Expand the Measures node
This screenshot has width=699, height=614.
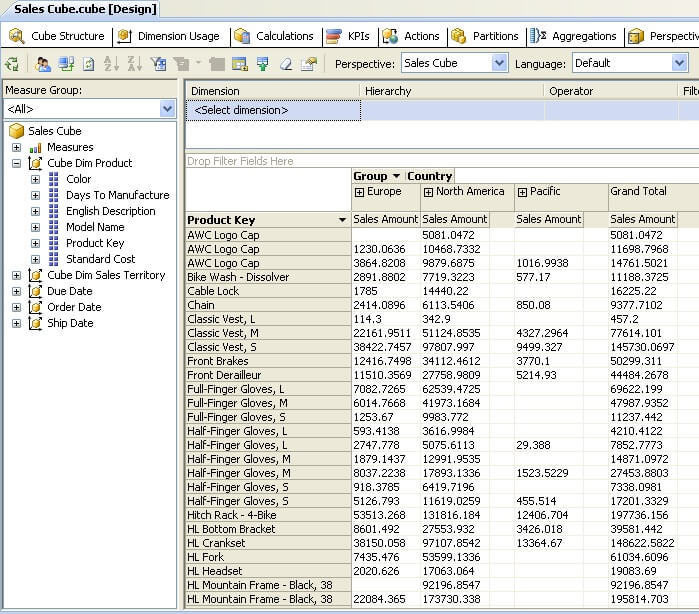[x=16, y=148]
